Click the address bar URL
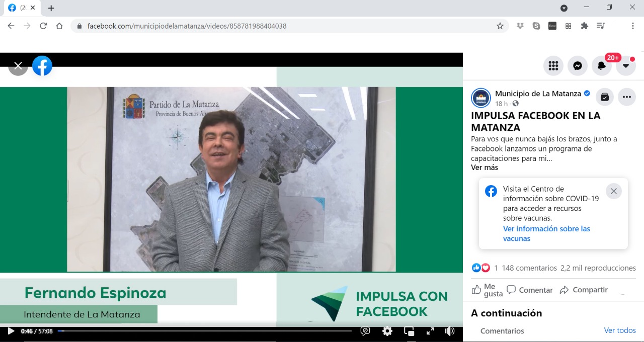This screenshot has width=644, height=342. click(187, 26)
